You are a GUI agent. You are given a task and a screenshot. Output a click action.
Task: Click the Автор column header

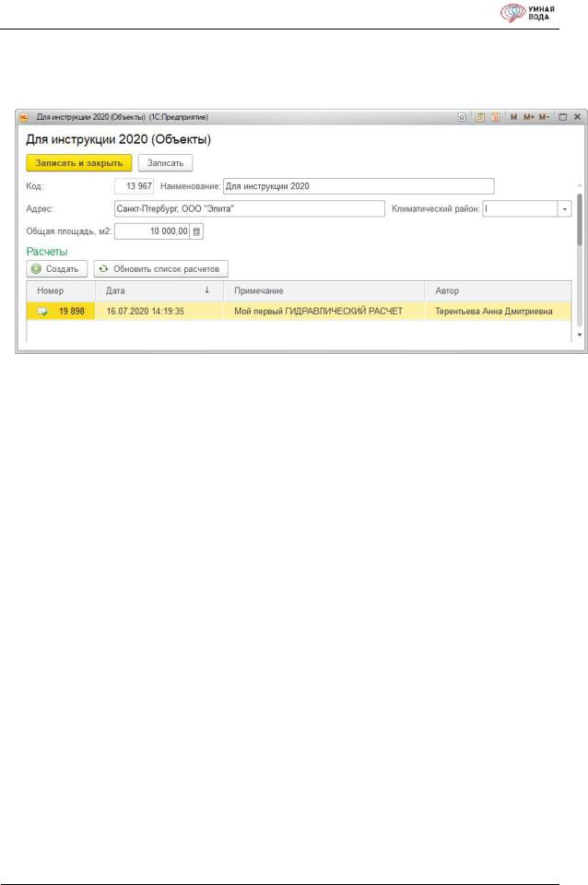pyautogui.click(x=498, y=290)
